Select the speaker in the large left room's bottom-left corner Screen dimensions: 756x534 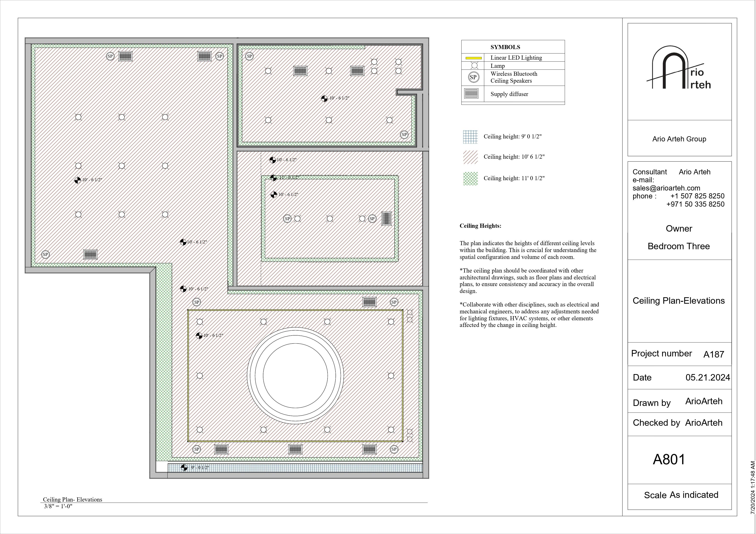(x=45, y=254)
